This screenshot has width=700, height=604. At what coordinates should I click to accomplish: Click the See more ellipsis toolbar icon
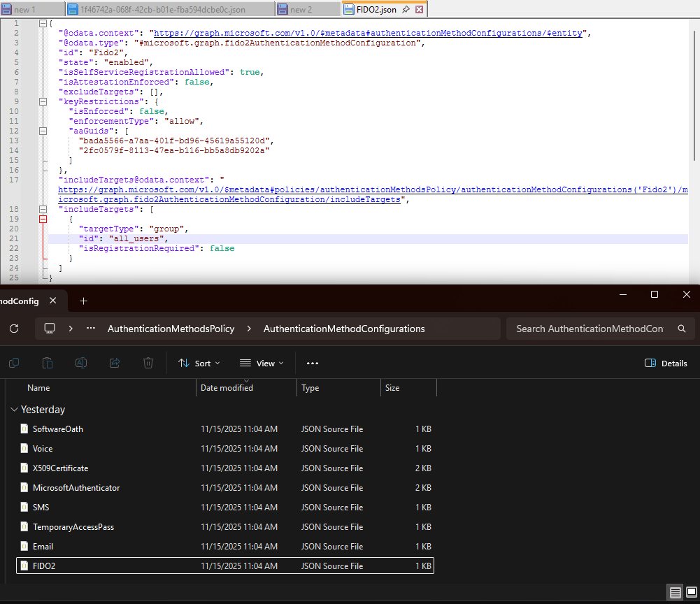coord(312,363)
